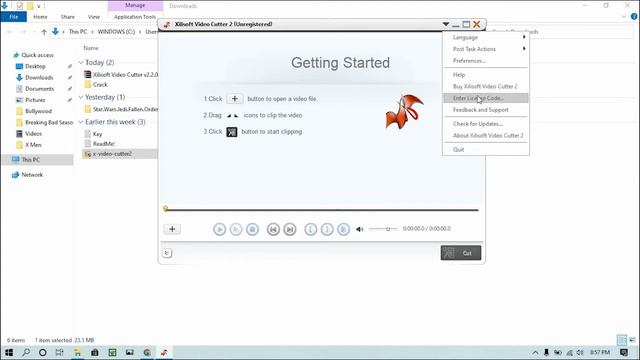Collapse the Today (2) group

coord(81,63)
